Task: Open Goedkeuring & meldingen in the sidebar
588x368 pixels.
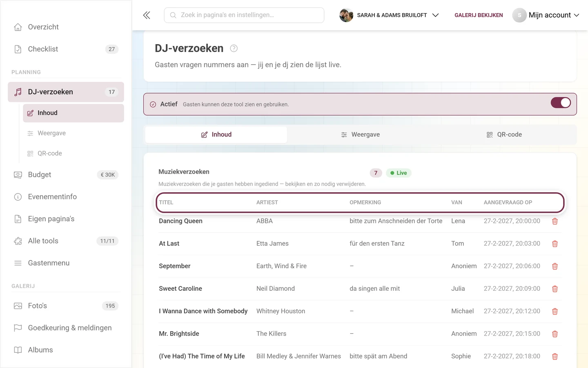Action: pyautogui.click(x=66, y=328)
